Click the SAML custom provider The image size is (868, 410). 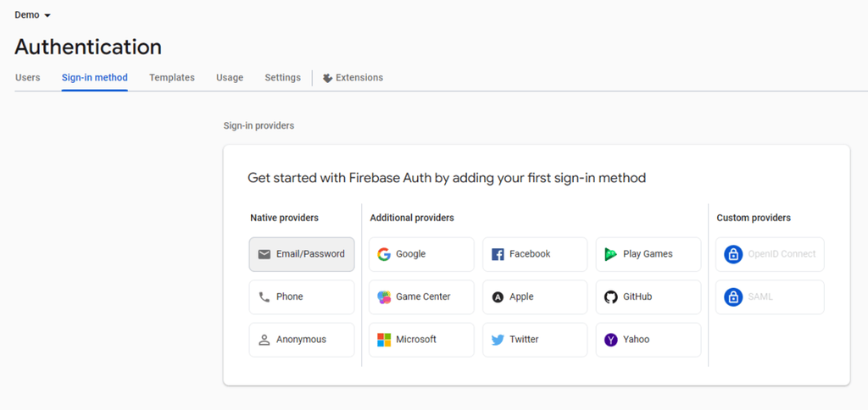[770, 297]
